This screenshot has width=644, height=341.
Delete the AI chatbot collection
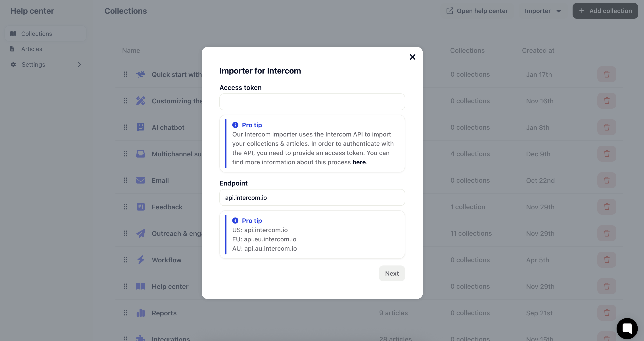607,127
